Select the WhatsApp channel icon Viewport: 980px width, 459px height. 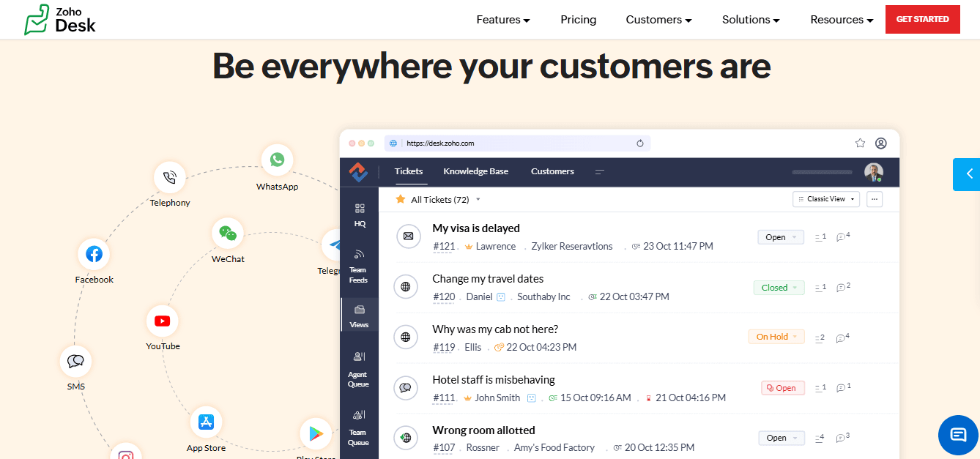(277, 160)
